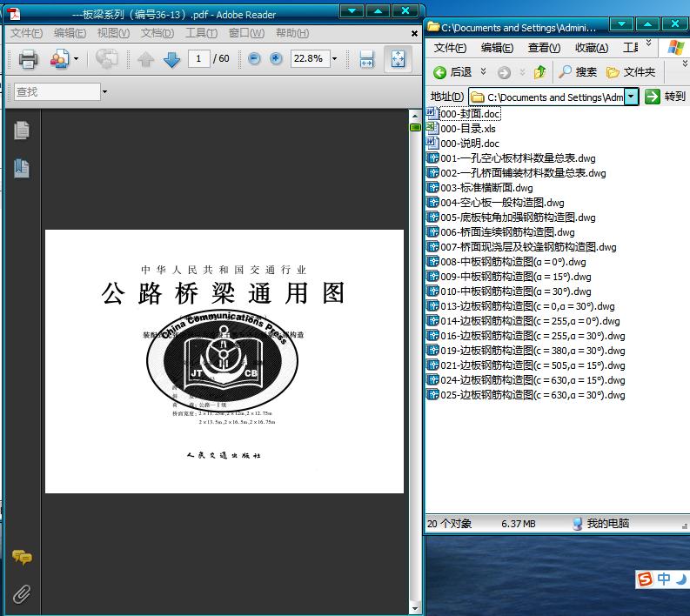Close the document with menu bar X

[x=414, y=33]
